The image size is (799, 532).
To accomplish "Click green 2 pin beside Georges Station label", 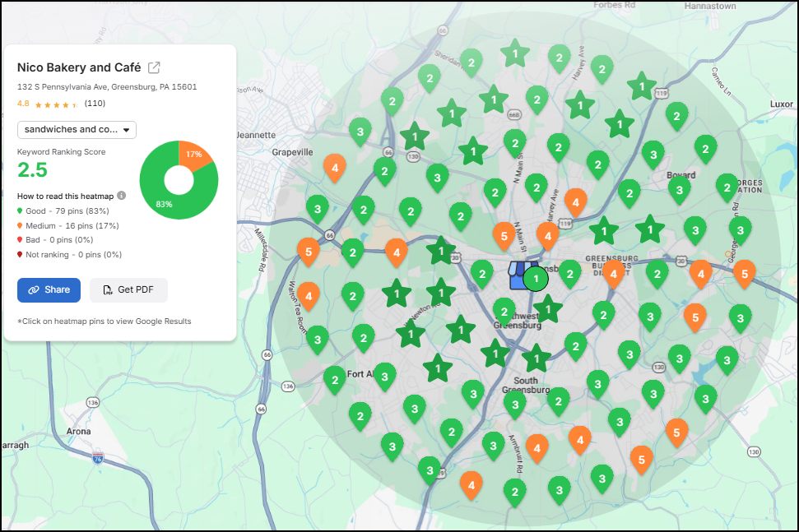I will [727, 188].
